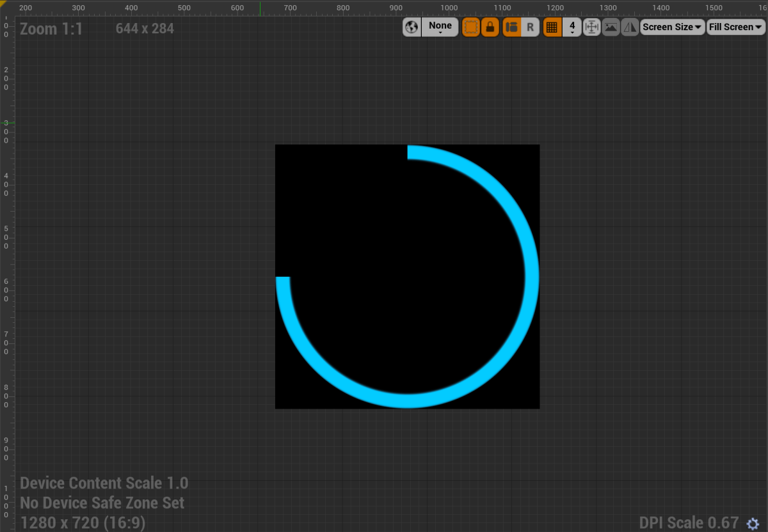Viewport: 768px width, 532px height.
Task: Click the No Device Safe Zone Set text
Action: [101, 503]
